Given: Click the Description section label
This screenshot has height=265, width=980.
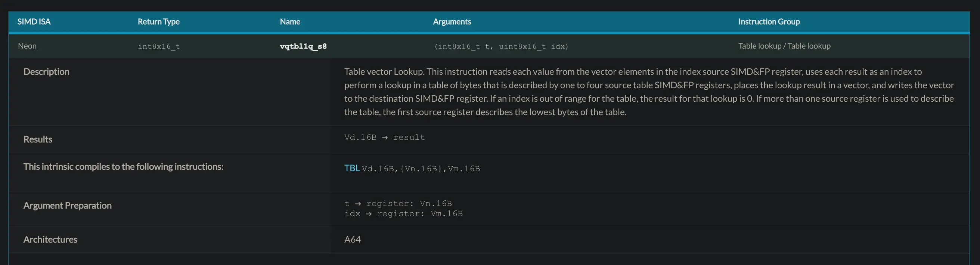Looking at the screenshot, I should [46, 72].
